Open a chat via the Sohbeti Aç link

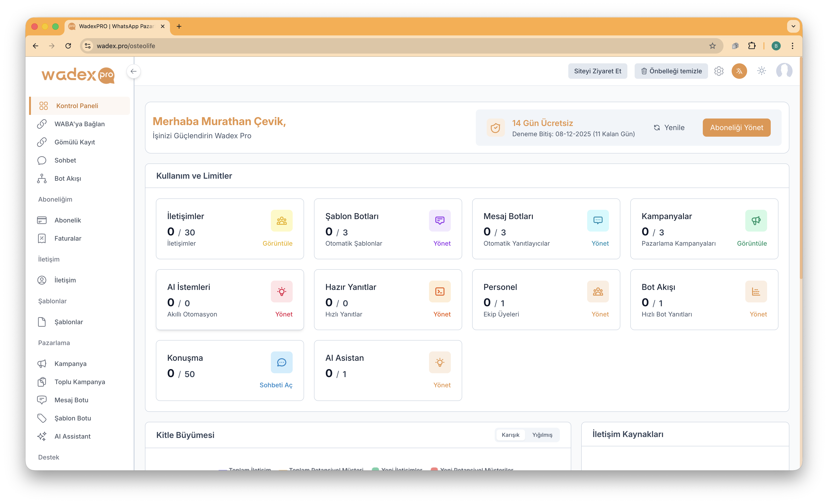pyautogui.click(x=276, y=385)
